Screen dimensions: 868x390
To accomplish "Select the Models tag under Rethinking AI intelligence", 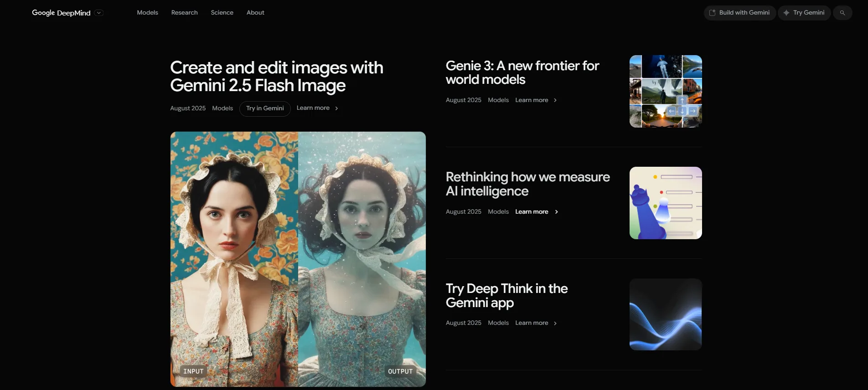I will [x=498, y=212].
